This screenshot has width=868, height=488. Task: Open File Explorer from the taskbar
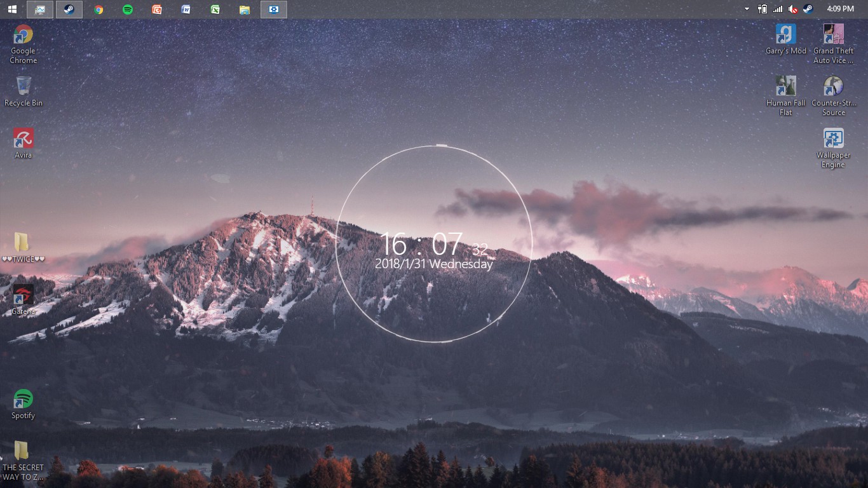pyautogui.click(x=245, y=9)
